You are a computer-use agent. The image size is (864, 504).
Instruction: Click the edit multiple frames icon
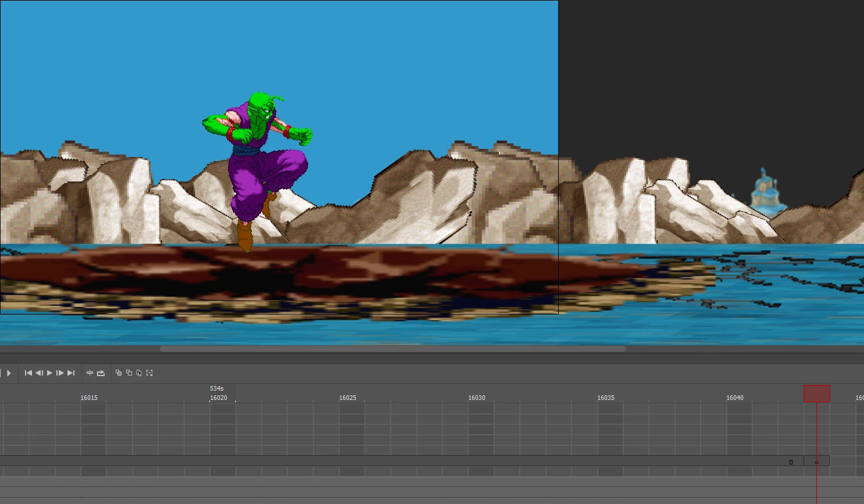tap(139, 373)
